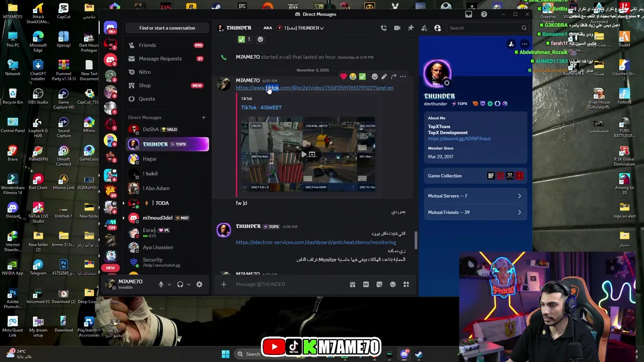644x362 pixels.
Task: Open DM with ! Abo Adam
Action: (167, 188)
